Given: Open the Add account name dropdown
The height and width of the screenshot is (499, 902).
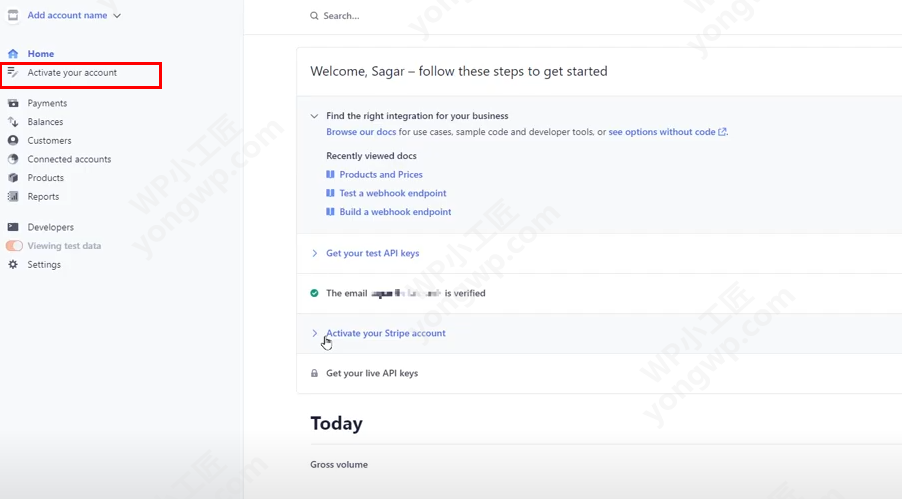Looking at the screenshot, I should point(74,16).
